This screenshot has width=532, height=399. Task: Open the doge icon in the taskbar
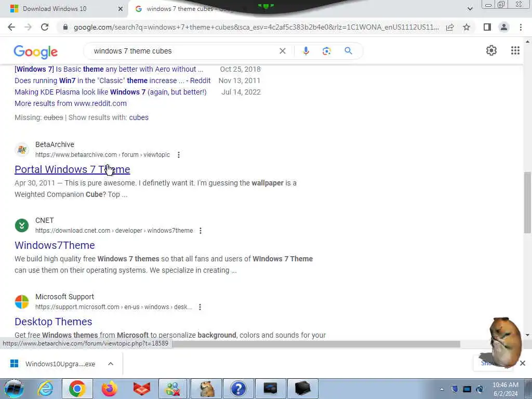click(207, 389)
